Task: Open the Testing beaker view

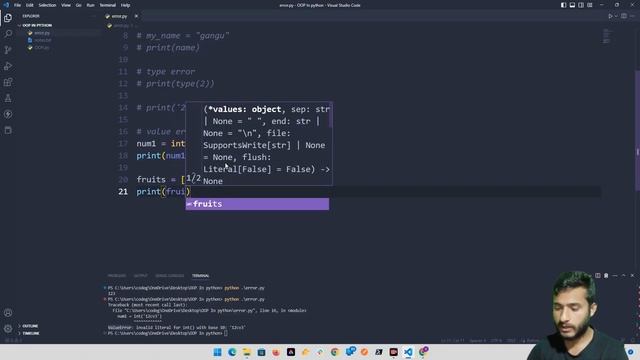Action: coord(8,98)
